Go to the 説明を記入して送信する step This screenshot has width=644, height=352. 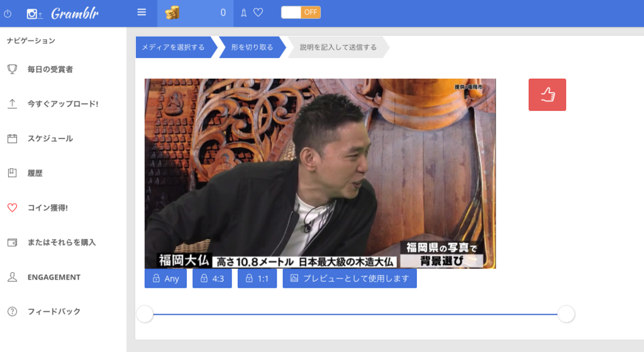coord(338,47)
